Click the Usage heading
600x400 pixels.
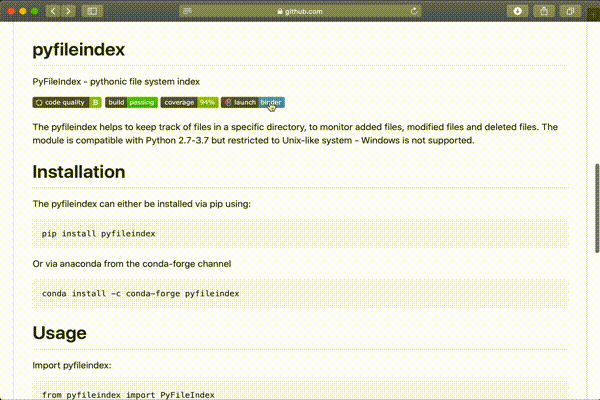pos(59,333)
